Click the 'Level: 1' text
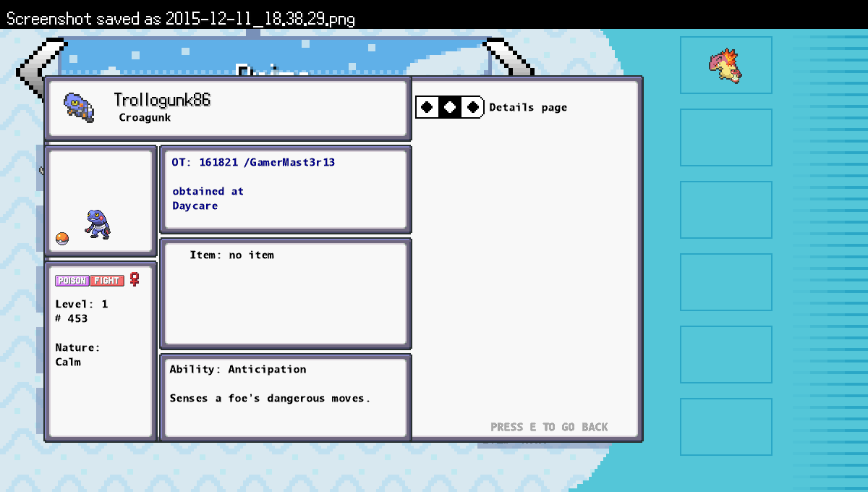Screen dimensions: 868x492 point(82,305)
